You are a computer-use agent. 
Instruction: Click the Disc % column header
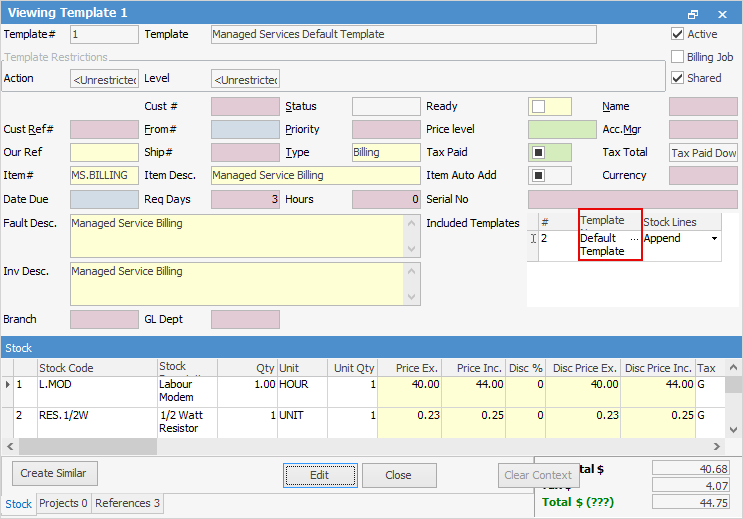526,368
